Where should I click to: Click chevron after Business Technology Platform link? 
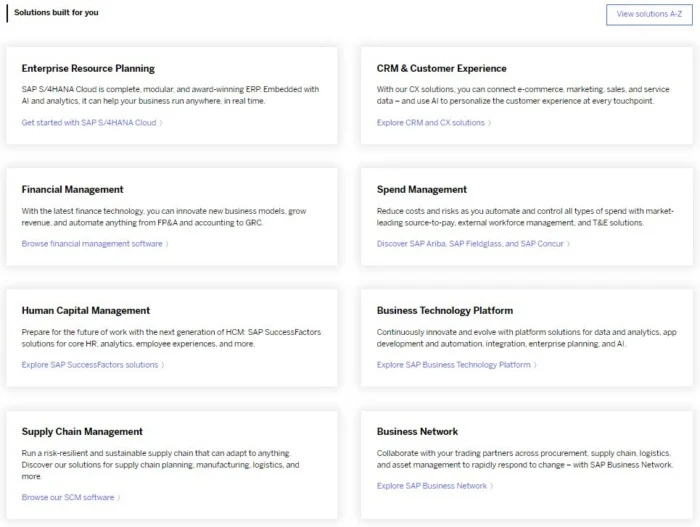[535, 365]
